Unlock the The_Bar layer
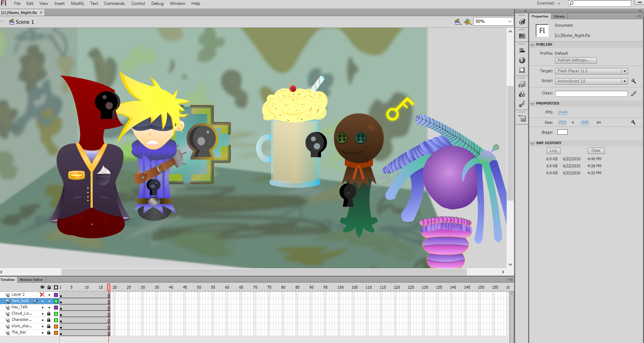The image size is (644, 343). pos(49,332)
